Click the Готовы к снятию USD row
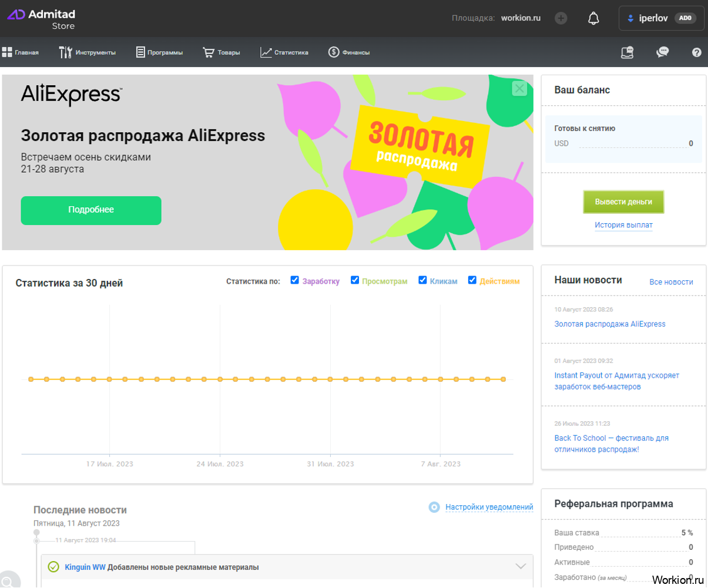The height and width of the screenshot is (588, 708). click(623, 143)
